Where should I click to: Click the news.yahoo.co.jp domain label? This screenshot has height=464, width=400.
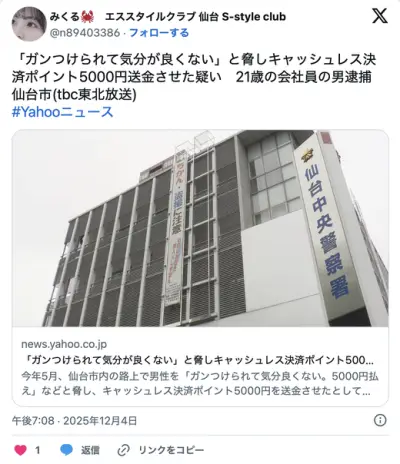(64, 344)
